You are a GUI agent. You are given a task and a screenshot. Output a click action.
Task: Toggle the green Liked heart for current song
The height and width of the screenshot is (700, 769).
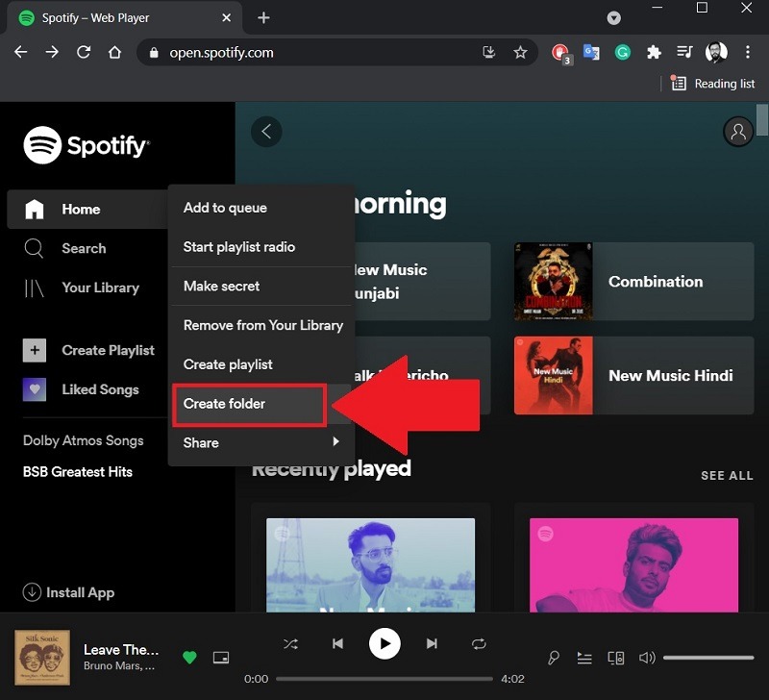coord(189,658)
